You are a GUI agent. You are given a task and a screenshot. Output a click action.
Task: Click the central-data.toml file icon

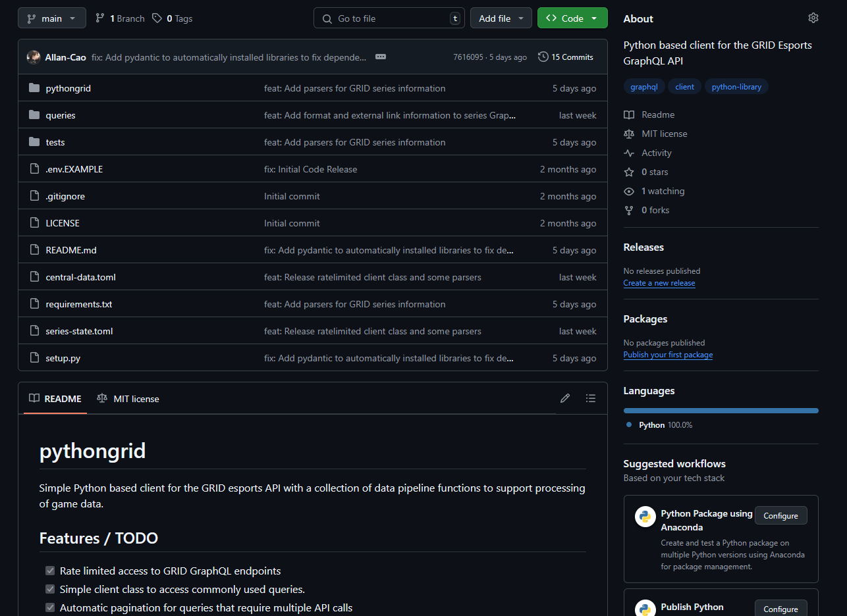34,277
